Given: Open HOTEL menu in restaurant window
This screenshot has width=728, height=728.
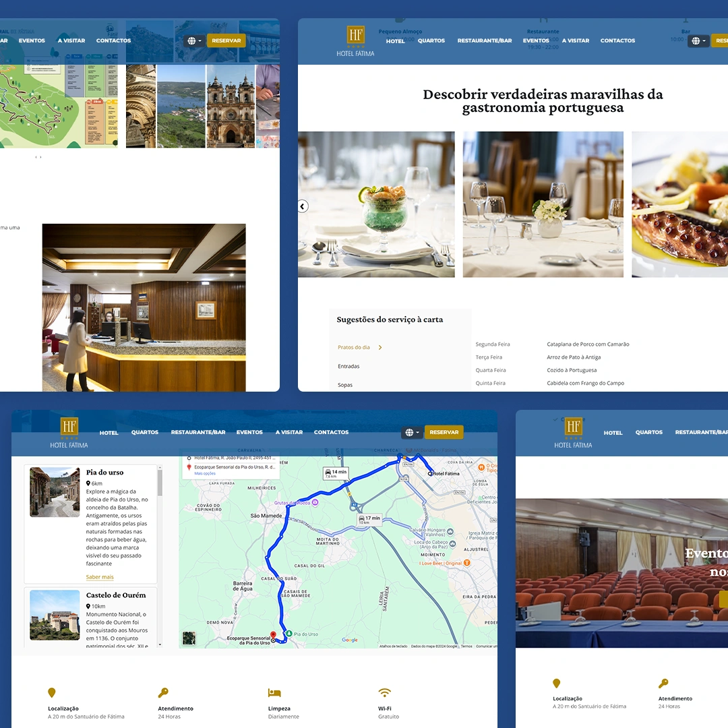Looking at the screenshot, I should click(395, 41).
